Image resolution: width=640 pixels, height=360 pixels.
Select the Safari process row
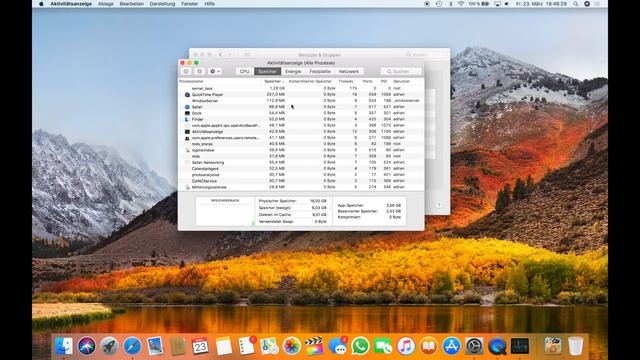(x=301, y=107)
